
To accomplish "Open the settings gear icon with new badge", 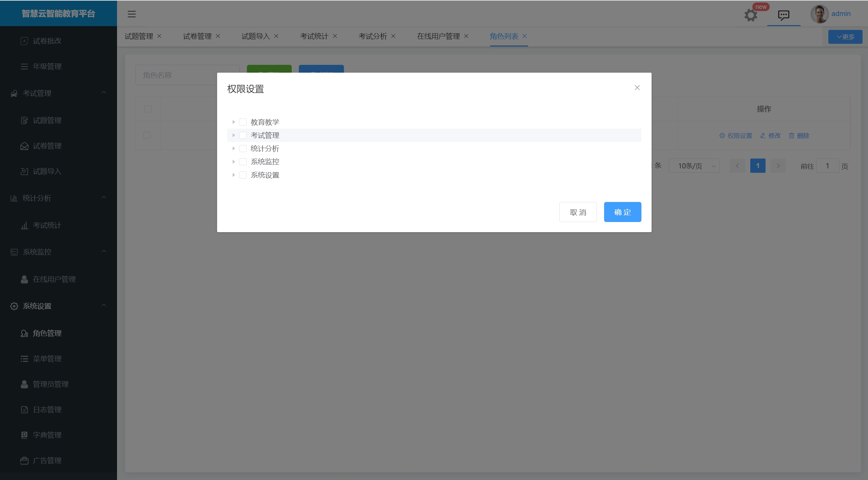I will coord(750,15).
